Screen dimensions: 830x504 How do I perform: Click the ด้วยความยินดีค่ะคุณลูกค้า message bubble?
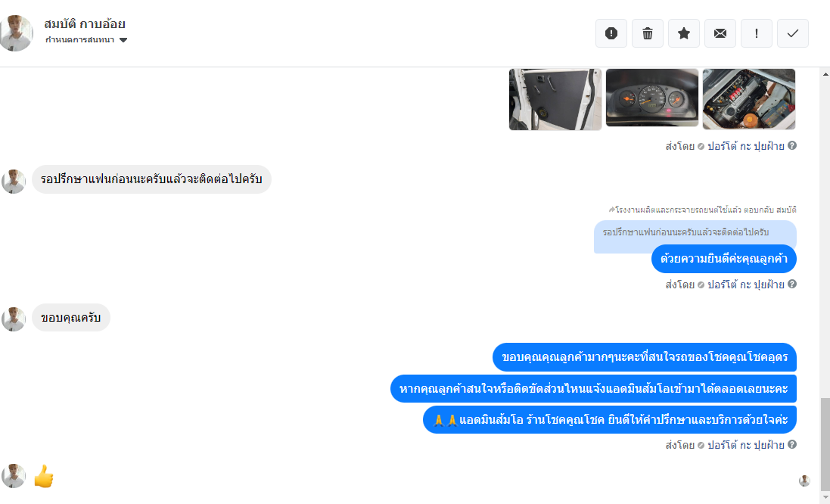click(x=723, y=259)
